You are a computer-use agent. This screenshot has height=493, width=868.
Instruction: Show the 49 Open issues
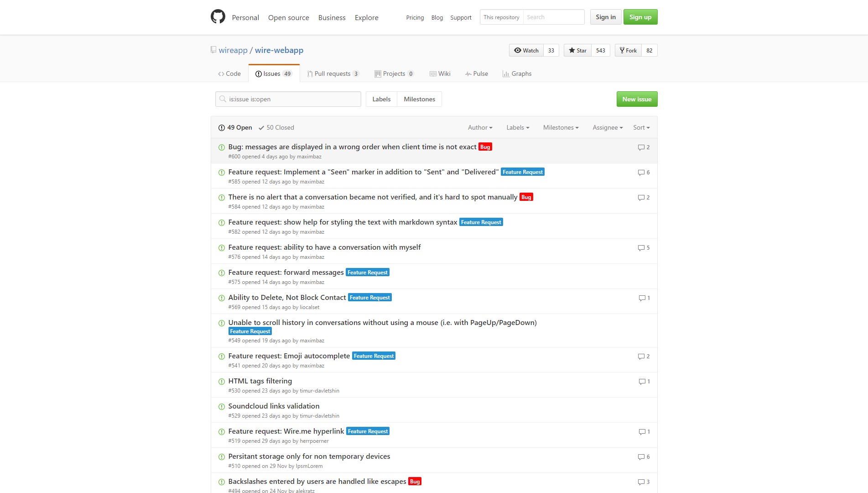point(235,128)
